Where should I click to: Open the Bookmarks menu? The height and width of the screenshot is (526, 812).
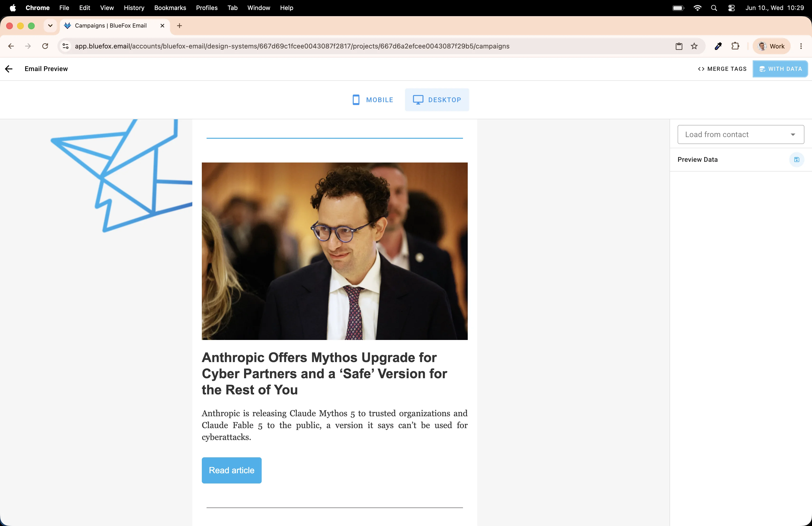point(170,8)
